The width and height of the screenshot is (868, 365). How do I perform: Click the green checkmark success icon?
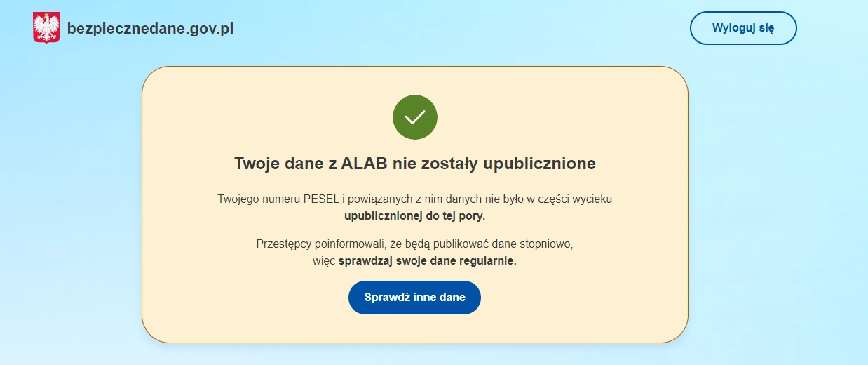pos(415,117)
